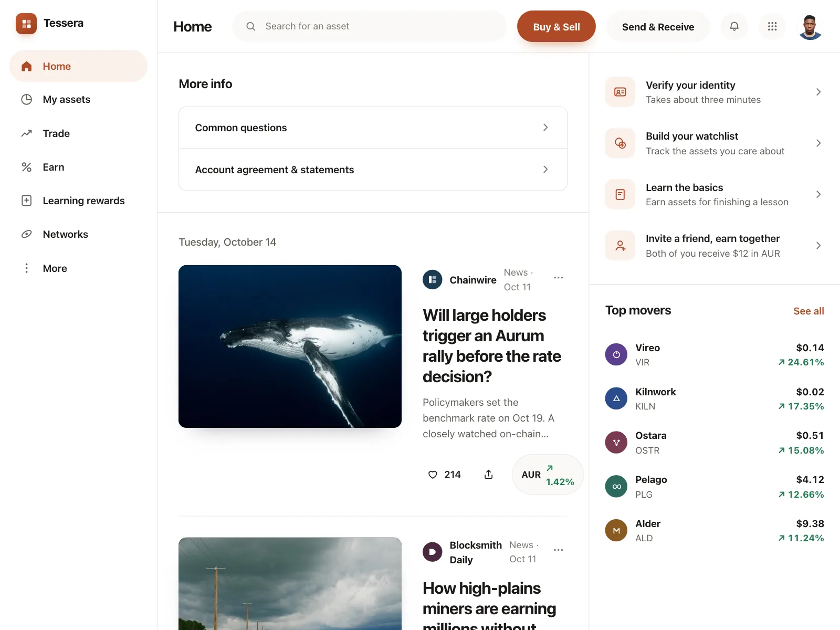Viewport: 840px width, 630px height.
Task: Click the Verify your identity ID card icon
Action: coord(620,92)
